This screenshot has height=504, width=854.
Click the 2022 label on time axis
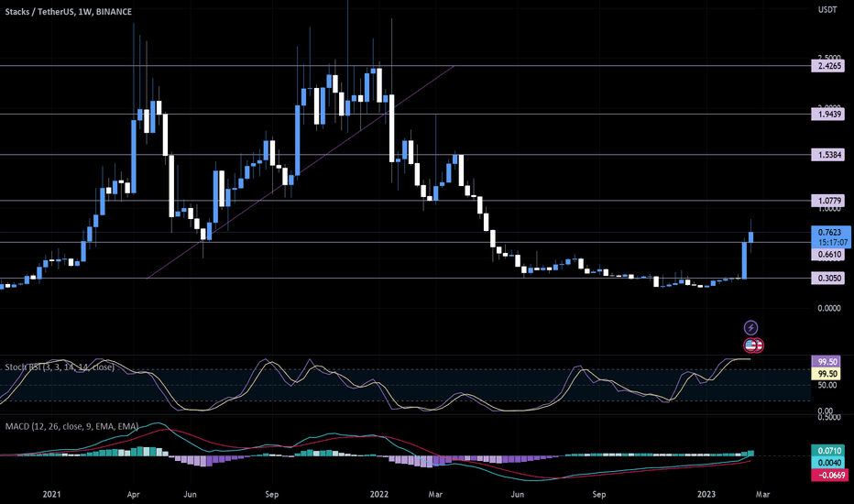[379, 494]
